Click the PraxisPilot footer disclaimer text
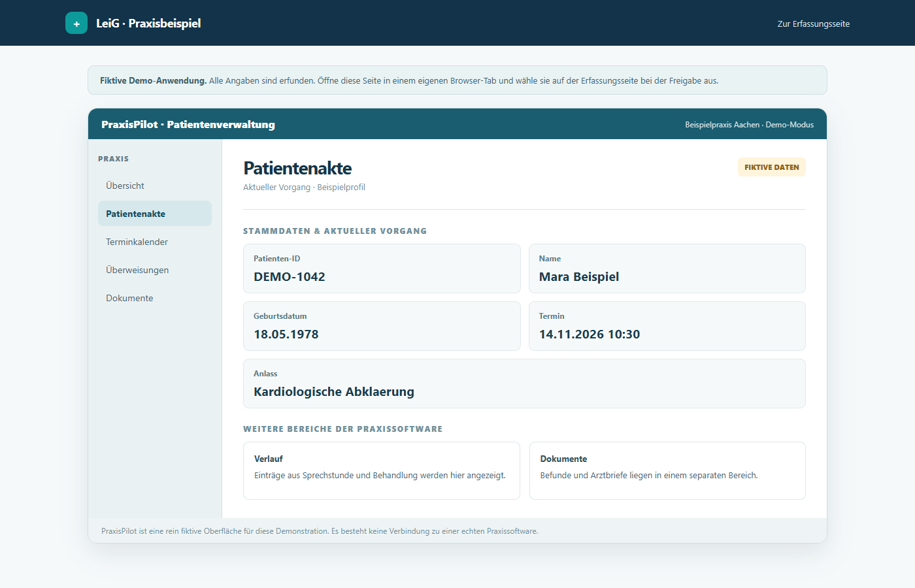915x588 pixels. 320,531
